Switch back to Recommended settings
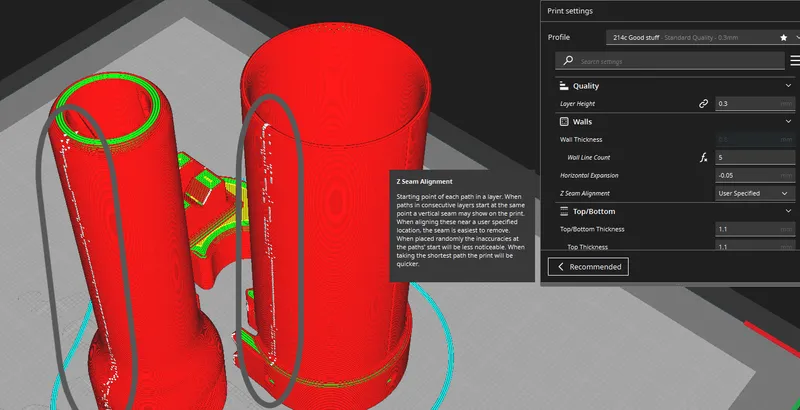Viewport: 800px width, 410px height. coord(588,267)
